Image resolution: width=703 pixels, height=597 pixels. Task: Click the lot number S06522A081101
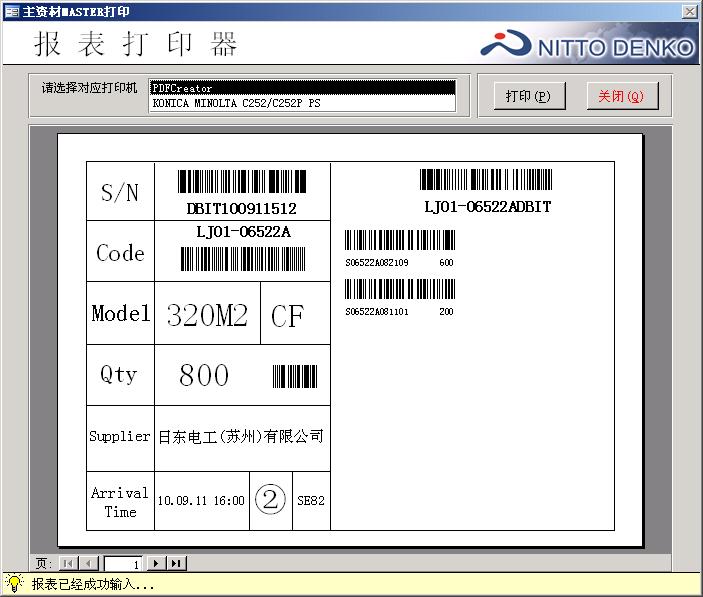click(377, 311)
